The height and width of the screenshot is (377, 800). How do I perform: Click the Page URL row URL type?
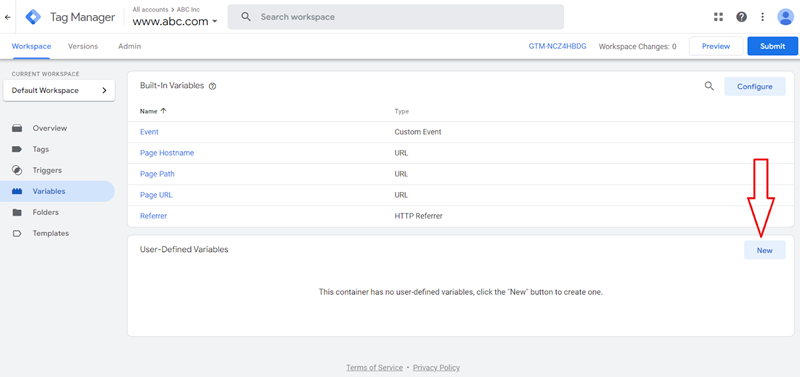coord(401,195)
